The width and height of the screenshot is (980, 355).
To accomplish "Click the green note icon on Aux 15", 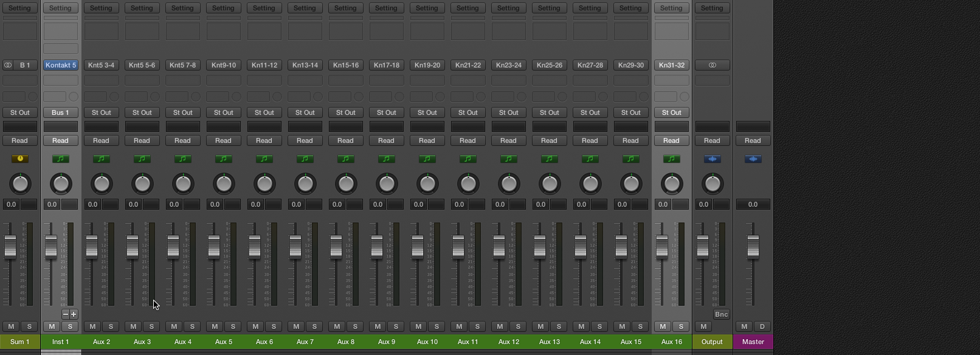I will click(631, 159).
